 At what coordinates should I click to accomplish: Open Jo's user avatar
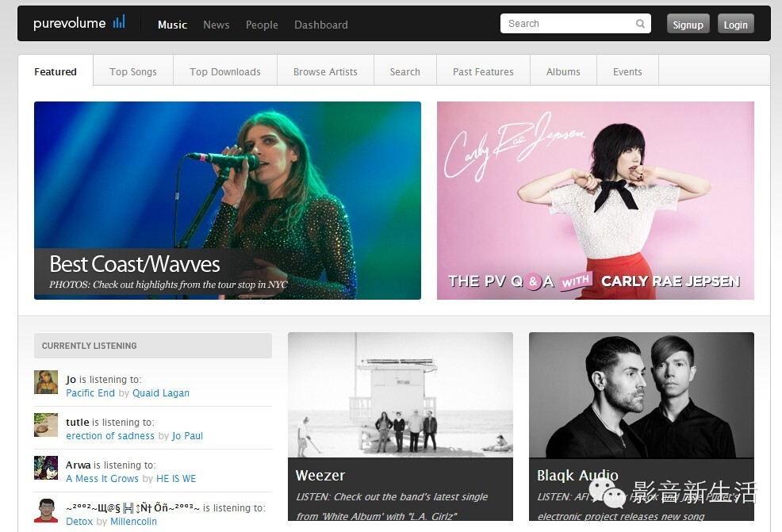coord(46,382)
